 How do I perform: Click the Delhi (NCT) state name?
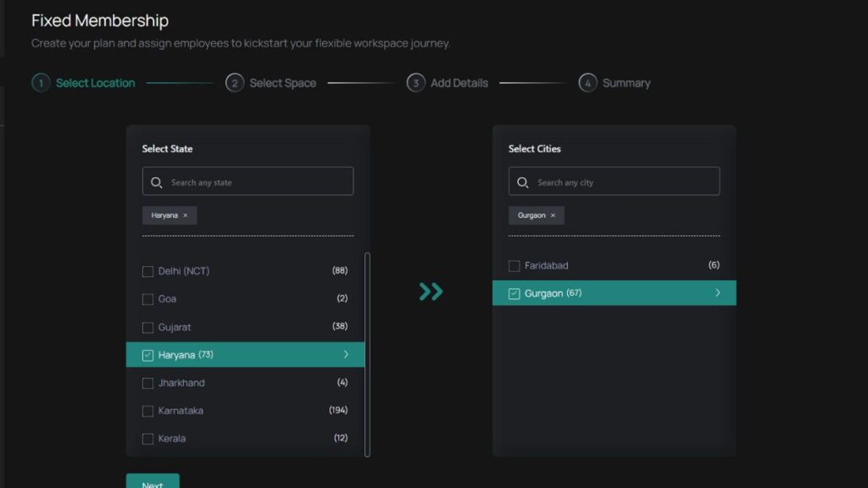184,271
